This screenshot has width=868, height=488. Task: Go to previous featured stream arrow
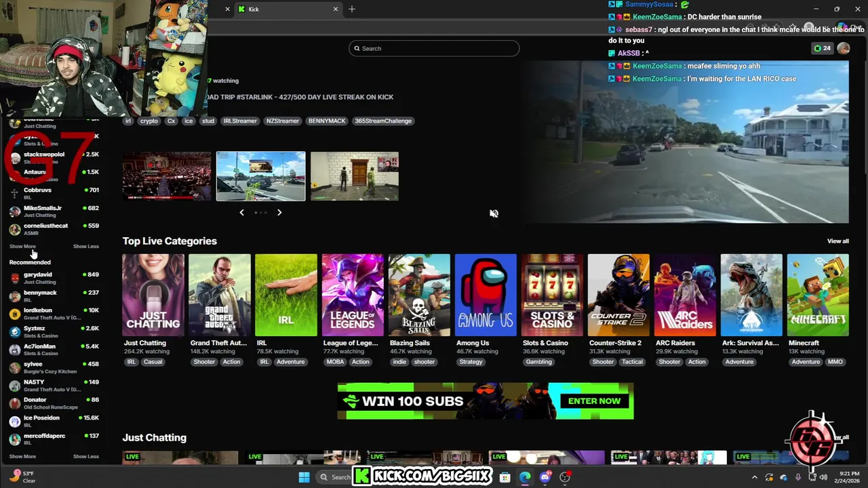(x=241, y=213)
